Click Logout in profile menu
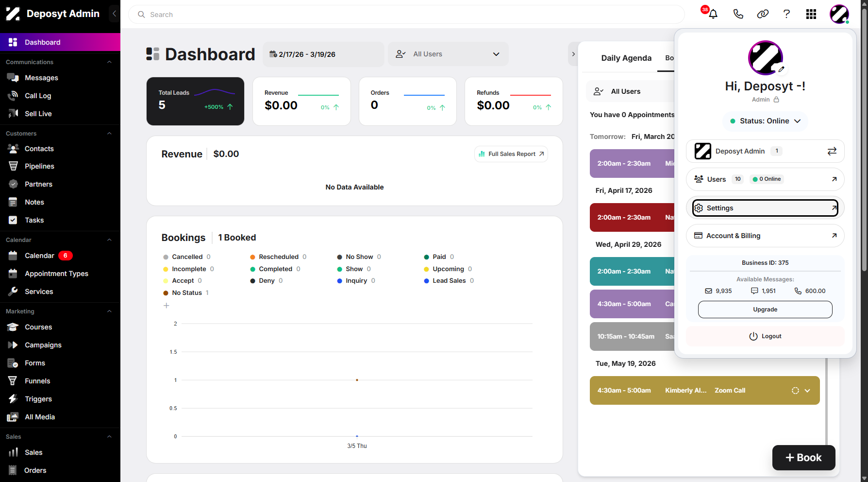Image resolution: width=868 pixels, height=482 pixels. [x=765, y=336]
